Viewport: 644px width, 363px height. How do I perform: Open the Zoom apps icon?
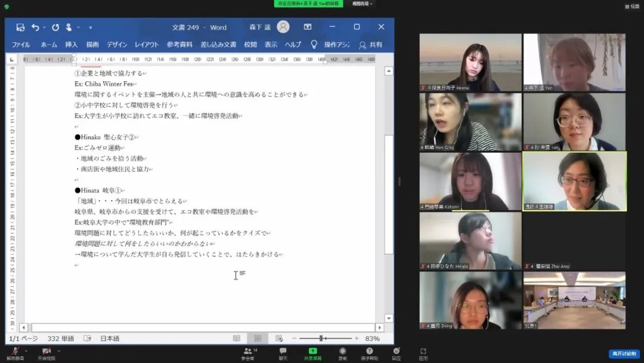tap(423, 352)
